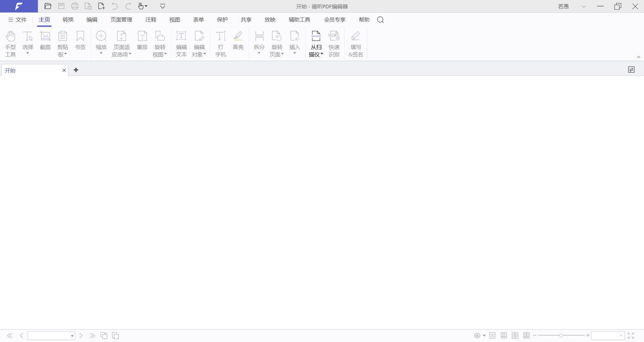Viewport: 644px width, 342px height.
Task: Collapse the ribbon with the arrow
Action: (x=639, y=57)
